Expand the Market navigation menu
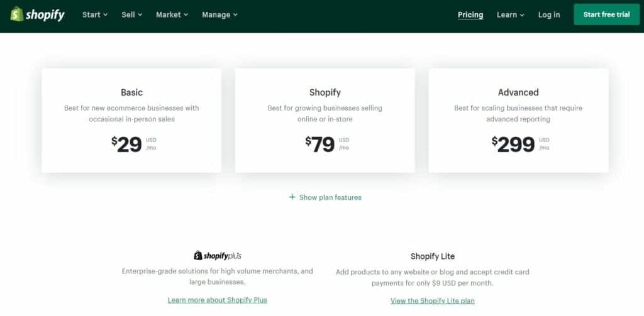Viewport: 644px width, 316px height. tap(172, 15)
